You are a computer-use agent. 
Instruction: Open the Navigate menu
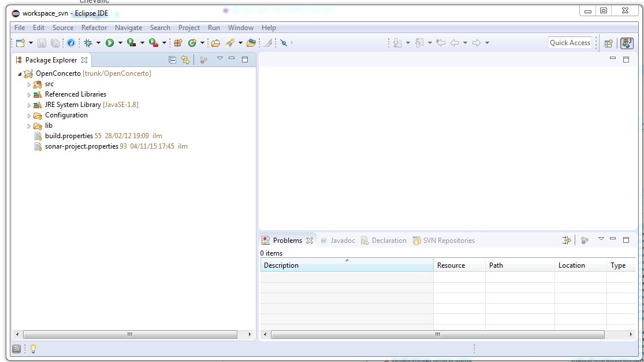pos(129,28)
